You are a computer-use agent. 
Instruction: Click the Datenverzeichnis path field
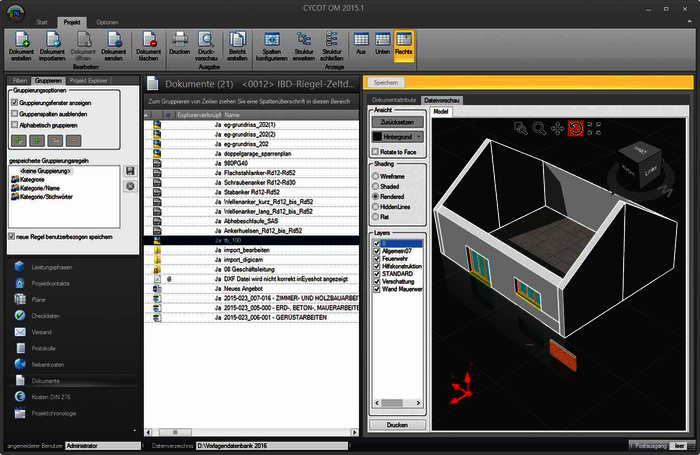(272, 446)
